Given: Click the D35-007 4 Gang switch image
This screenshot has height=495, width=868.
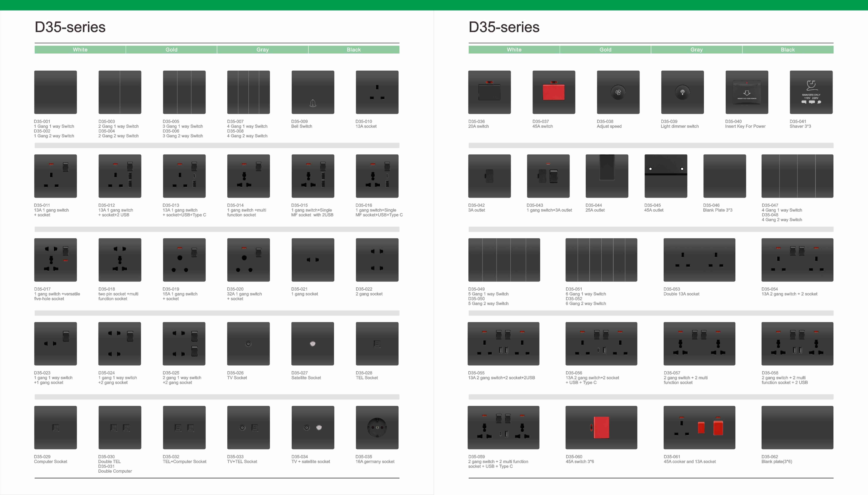Looking at the screenshot, I should [248, 92].
